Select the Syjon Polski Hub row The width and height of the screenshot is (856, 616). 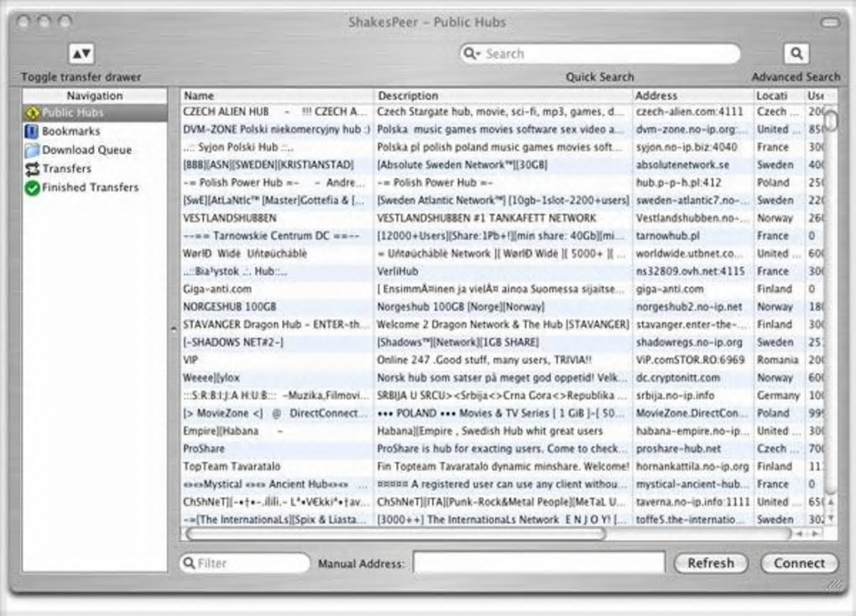pos(502,147)
